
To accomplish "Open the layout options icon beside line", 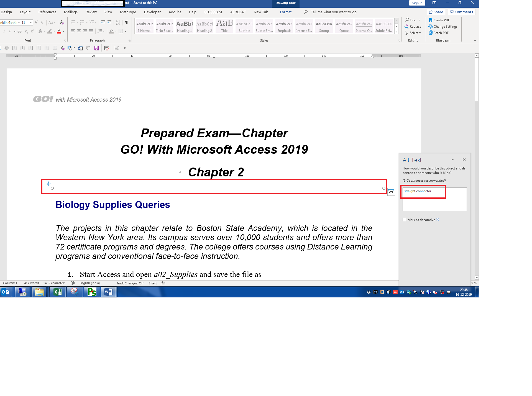I will 391,192.
